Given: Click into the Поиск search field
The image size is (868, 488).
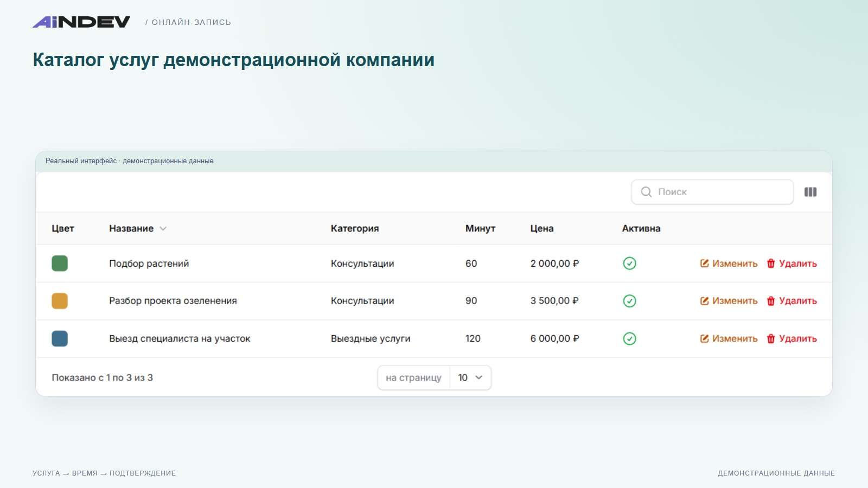Looking at the screenshot, I should [x=712, y=192].
